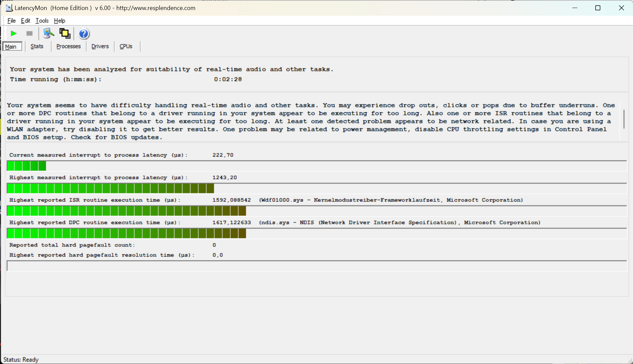Click the time running value 0:02:28
Viewport: 633px width, 364px height.
(228, 79)
